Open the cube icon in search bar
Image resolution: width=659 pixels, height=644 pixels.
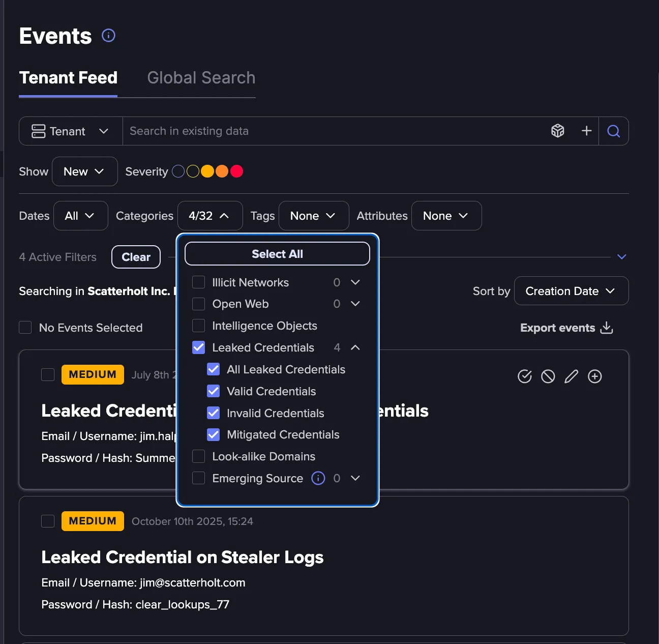tap(558, 131)
